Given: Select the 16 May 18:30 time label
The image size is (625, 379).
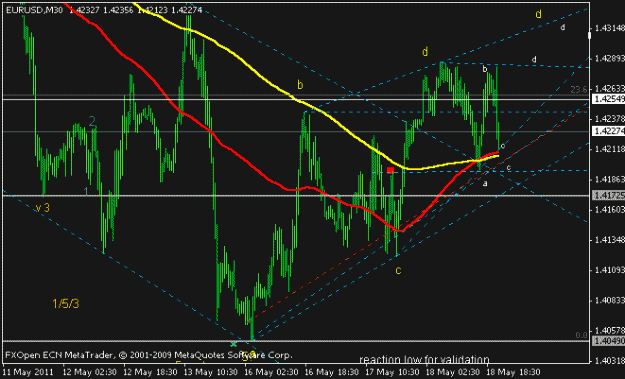Looking at the screenshot, I should [x=332, y=373].
